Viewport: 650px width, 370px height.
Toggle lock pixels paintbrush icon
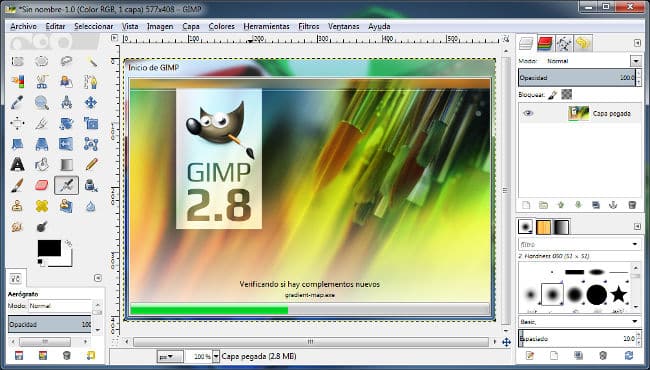pos(552,94)
